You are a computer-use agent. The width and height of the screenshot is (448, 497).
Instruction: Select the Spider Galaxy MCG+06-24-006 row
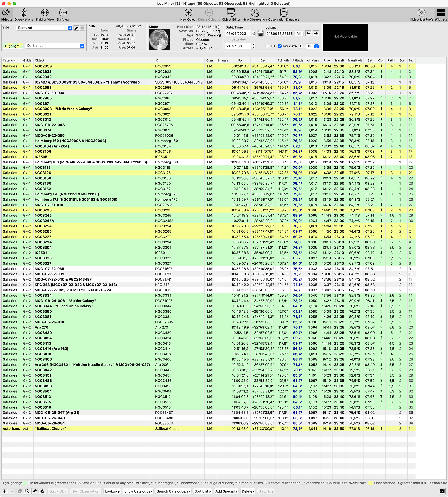208,301
